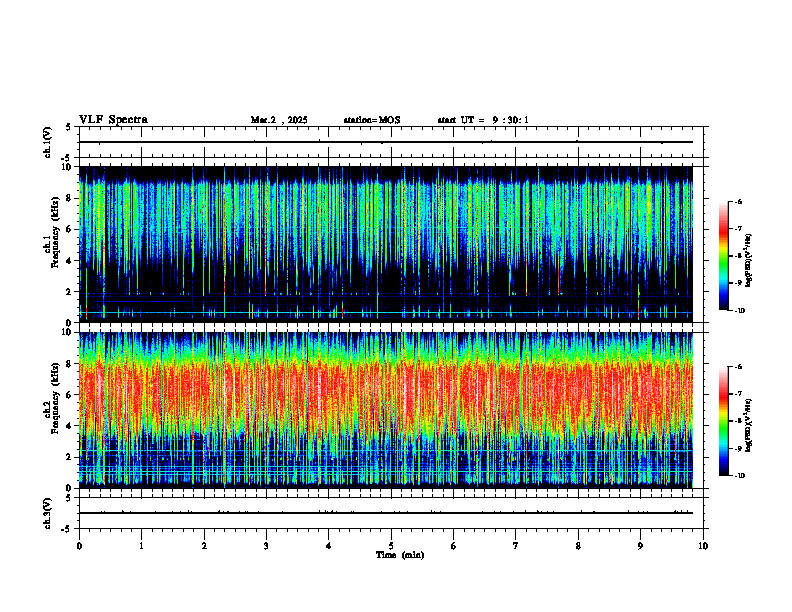792x612 pixels.
Task: Click time axis tick label "7"
Action: 516,546
